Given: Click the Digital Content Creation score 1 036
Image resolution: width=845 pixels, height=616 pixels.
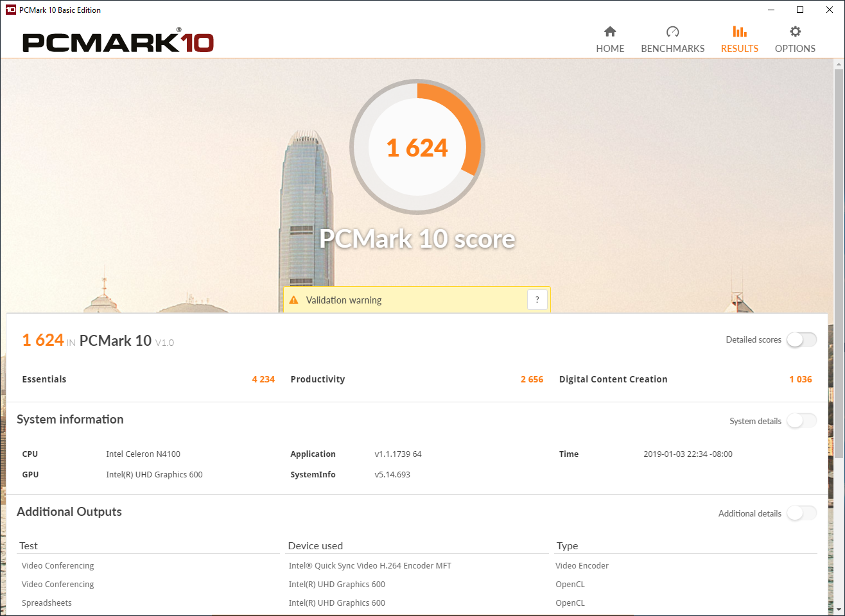Looking at the screenshot, I should (x=801, y=379).
